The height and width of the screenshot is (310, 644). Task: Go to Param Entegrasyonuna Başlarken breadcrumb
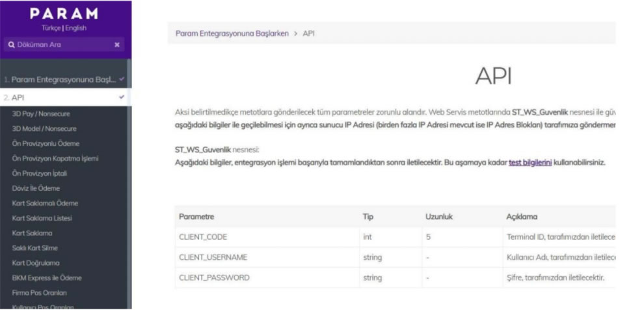click(232, 33)
